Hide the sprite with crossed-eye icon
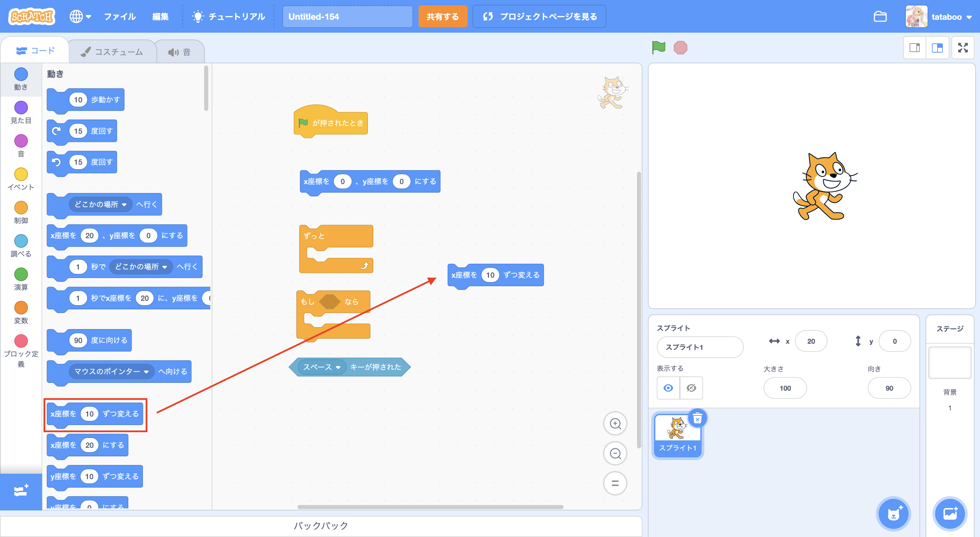The width and height of the screenshot is (980, 537). (x=691, y=388)
